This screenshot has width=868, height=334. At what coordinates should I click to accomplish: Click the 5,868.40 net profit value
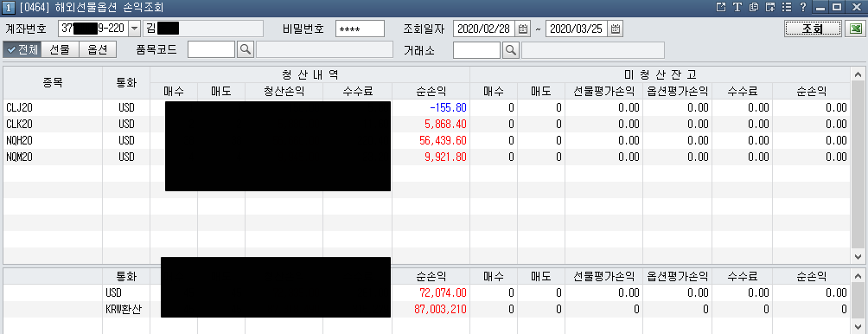[x=446, y=124]
